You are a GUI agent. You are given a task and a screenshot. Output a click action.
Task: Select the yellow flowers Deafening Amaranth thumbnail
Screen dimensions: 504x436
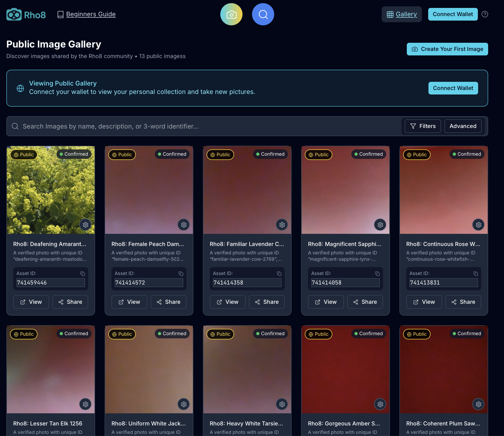pyautogui.click(x=51, y=190)
